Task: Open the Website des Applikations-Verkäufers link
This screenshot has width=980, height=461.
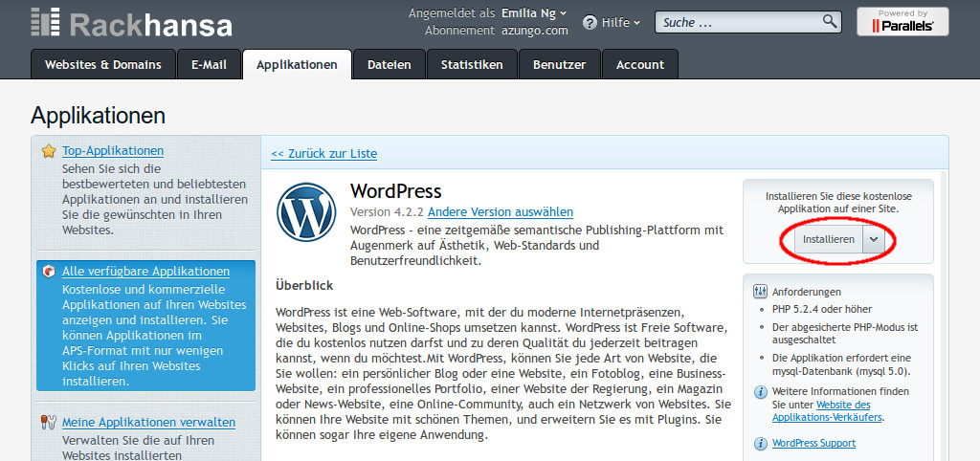Action: [828, 411]
